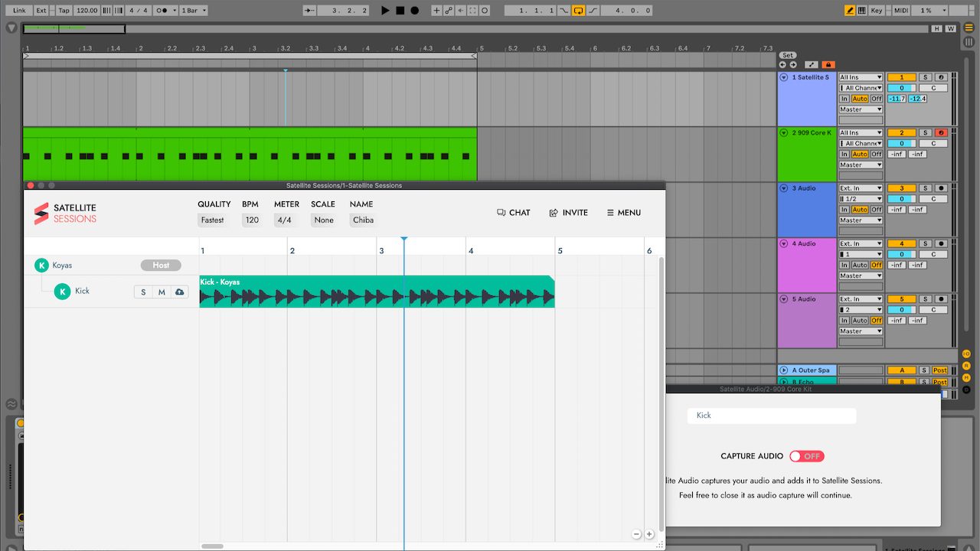Click the Session Record circle button
980x551 pixels.
tap(485, 11)
